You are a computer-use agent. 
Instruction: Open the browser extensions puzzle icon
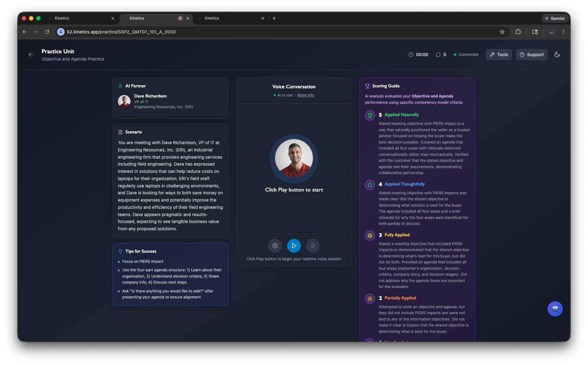(x=518, y=32)
